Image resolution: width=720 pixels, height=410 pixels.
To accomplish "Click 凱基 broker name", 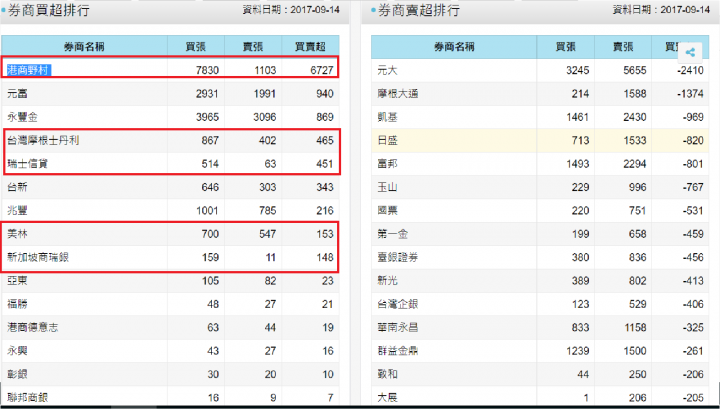I will pos(388,117).
